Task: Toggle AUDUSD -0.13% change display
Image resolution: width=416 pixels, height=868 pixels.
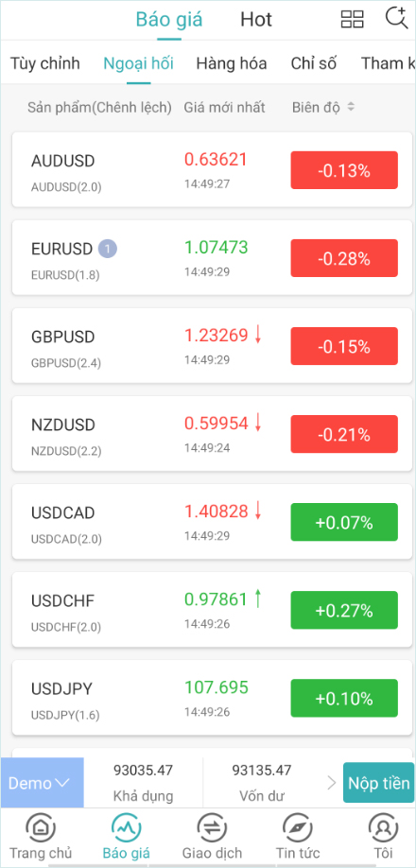Action: [x=344, y=170]
